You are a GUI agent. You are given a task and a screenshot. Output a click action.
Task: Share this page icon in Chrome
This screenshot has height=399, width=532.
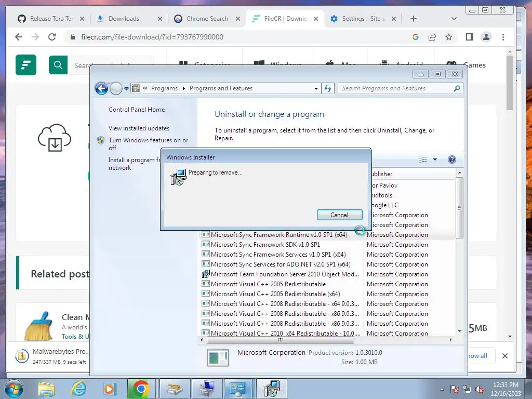click(432, 37)
